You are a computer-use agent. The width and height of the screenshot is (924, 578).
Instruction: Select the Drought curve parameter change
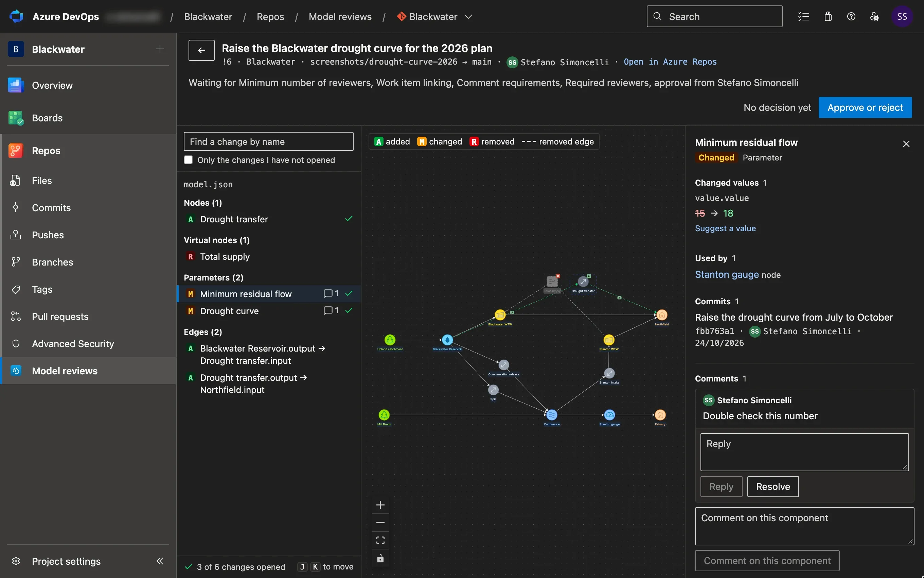click(268, 311)
